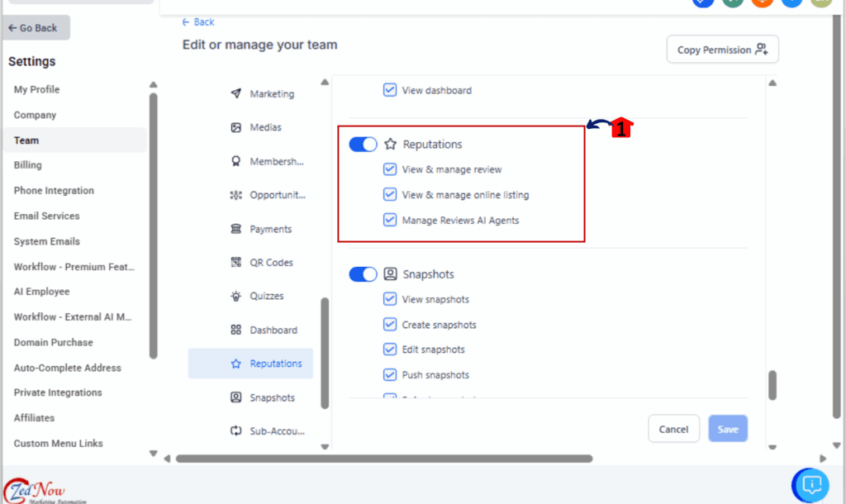Click horizontal scrollbar left arrow
The image size is (846, 504).
[167, 459]
